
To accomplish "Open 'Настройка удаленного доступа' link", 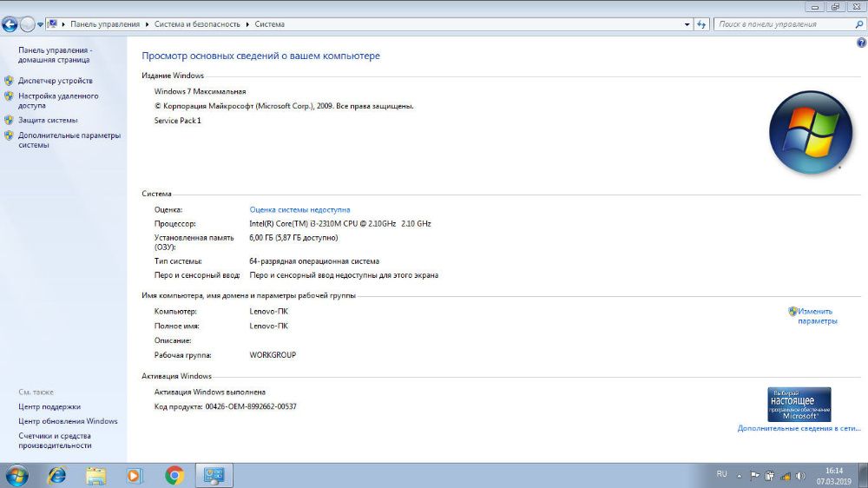I will [58, 101].
